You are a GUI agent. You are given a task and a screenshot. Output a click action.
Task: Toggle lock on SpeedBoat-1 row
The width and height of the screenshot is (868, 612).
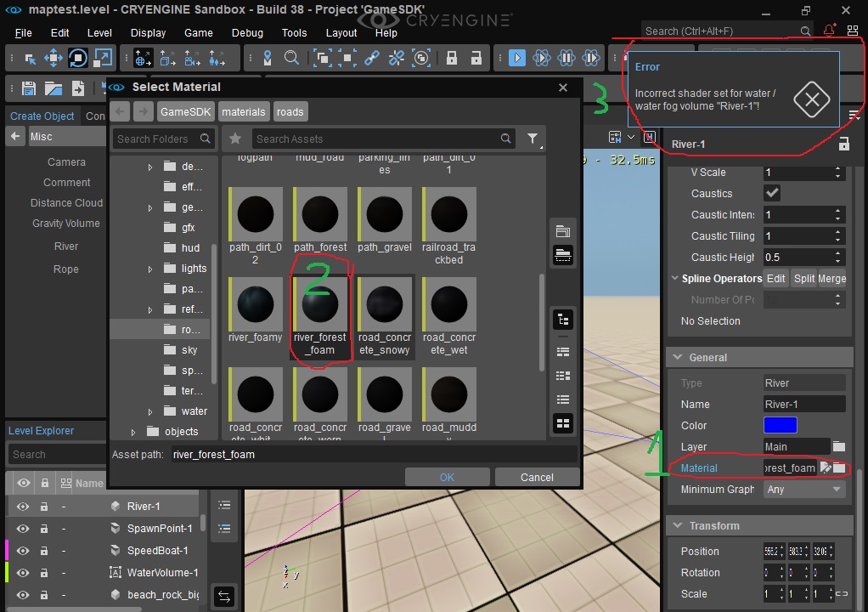click(43, 551)
